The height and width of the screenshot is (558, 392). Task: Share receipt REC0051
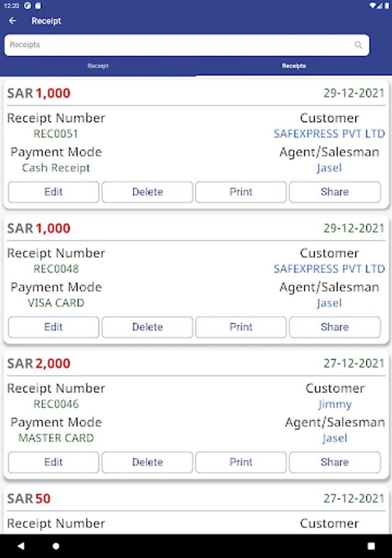click(x=334, y=192)
